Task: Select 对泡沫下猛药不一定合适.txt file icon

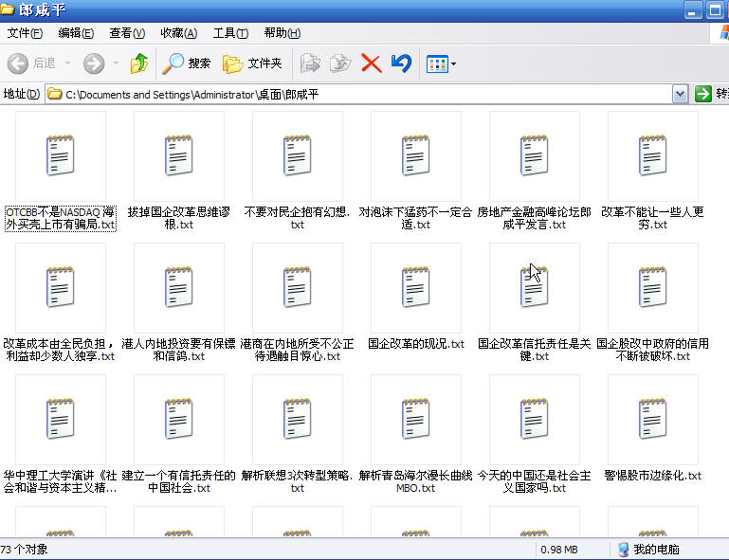Action: (415, 155)
